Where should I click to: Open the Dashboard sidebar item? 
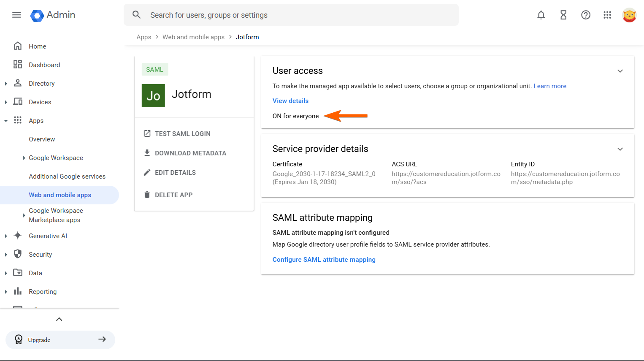coord(44,65)
